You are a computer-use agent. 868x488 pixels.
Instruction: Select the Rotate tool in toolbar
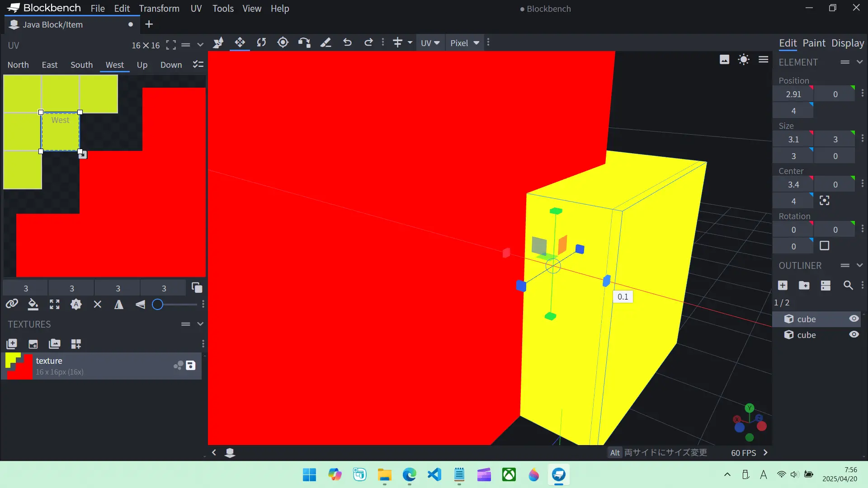tap(261, 43)
